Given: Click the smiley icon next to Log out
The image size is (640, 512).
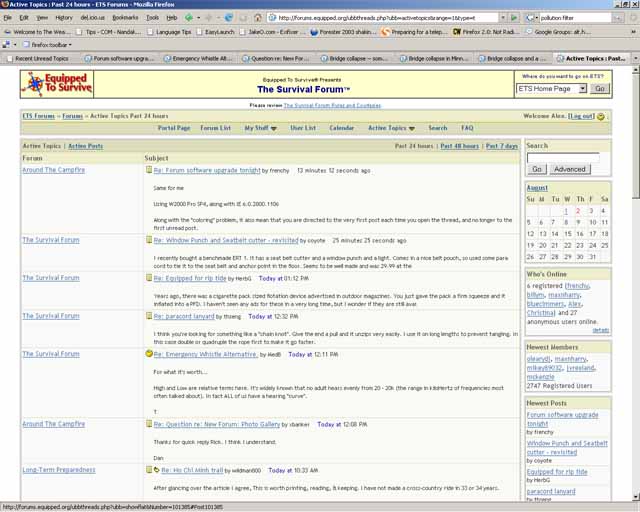Looking at the screenshot, I should pyautogui.click(x=600, y=116).
